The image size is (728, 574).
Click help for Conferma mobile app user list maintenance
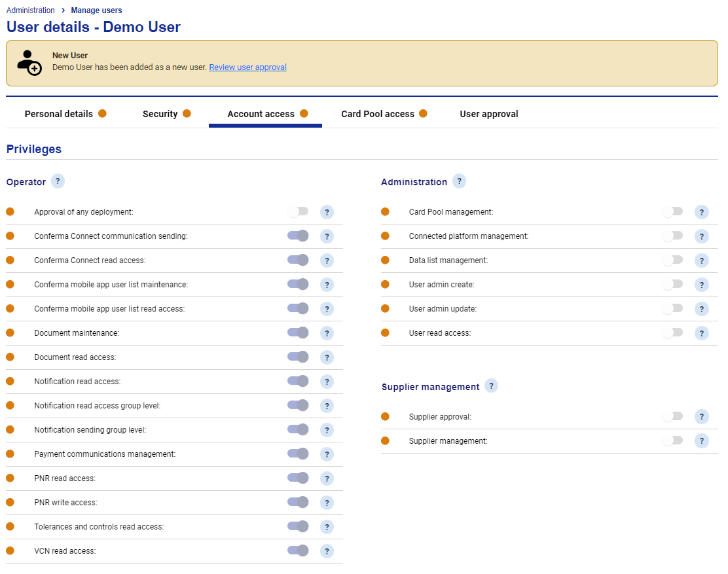(327, 285)
